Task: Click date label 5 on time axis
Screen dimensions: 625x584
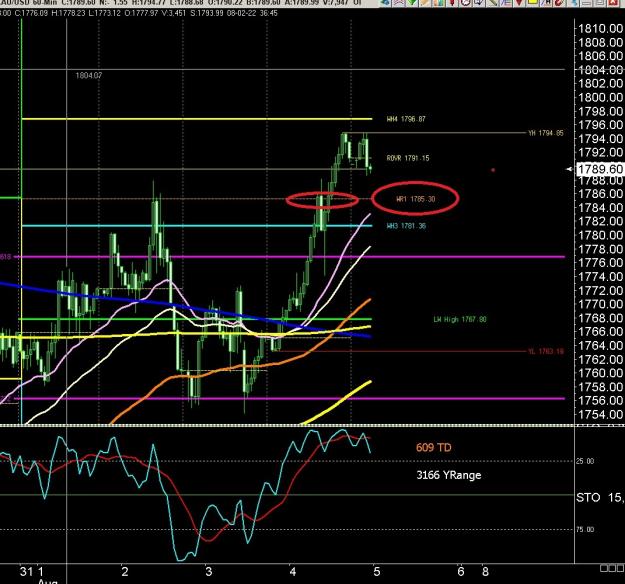Action: [x=377, y=572]
